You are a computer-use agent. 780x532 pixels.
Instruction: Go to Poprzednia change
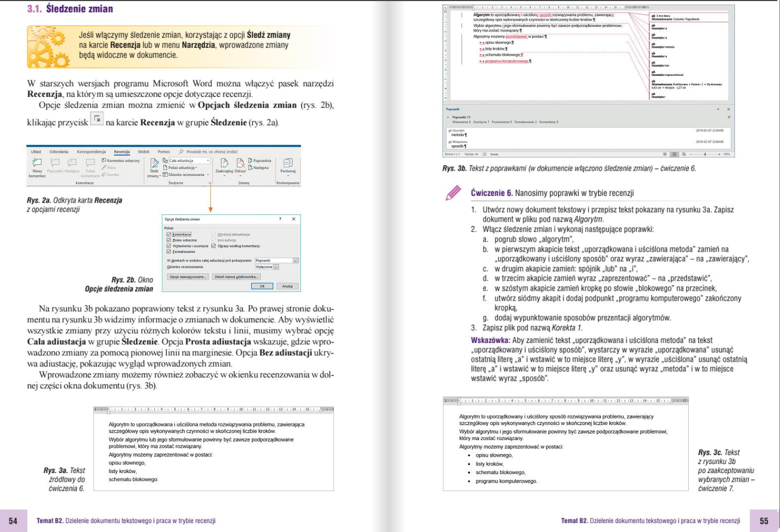click(259, 161)
